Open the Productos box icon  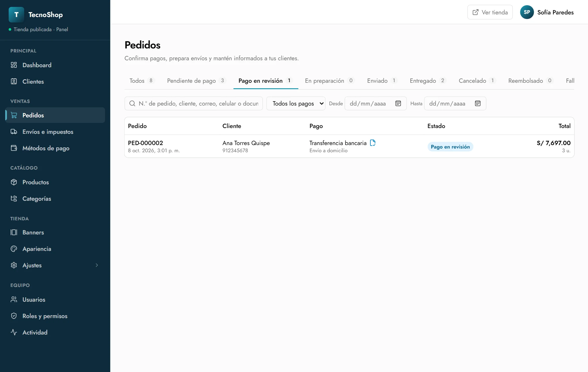click(x=14, y=182)
